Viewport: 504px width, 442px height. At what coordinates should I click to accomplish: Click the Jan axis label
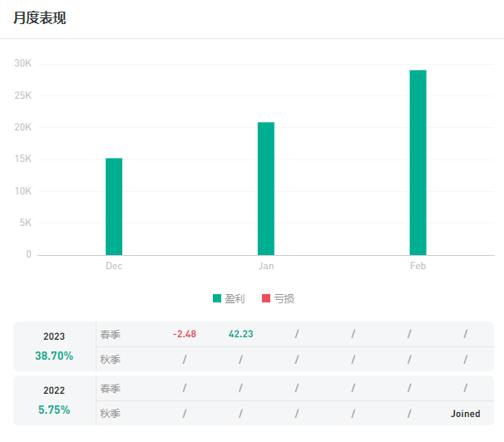click(266, 266)
